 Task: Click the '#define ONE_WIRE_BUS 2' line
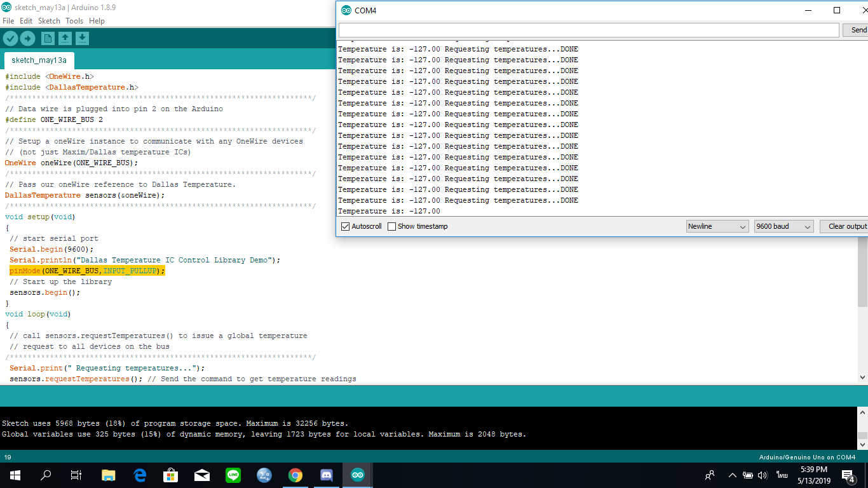tap(53, 119)
